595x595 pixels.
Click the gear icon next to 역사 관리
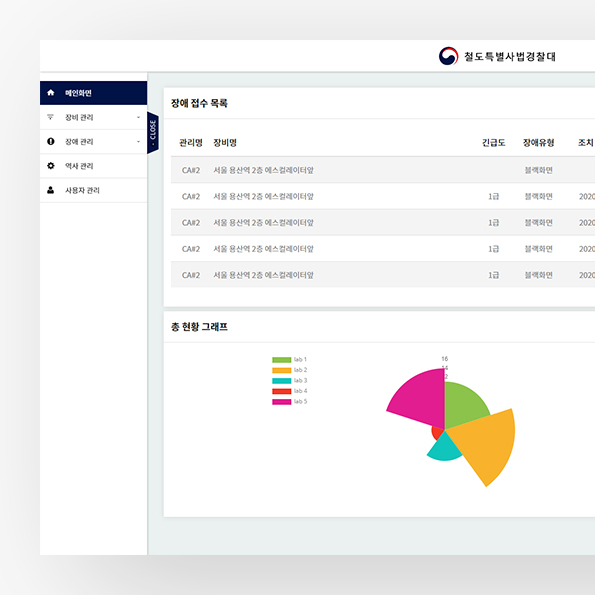click(50, 165)
